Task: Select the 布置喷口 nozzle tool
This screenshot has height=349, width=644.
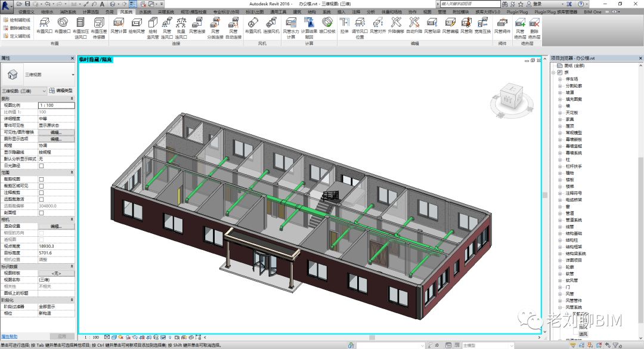Action: pyautogui.click(x=63, y=26)
